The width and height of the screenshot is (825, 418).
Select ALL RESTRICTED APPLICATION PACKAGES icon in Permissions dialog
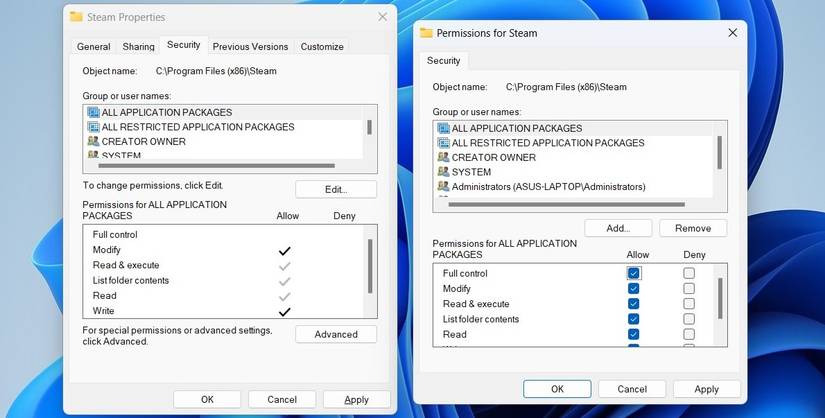click(444, 143)
